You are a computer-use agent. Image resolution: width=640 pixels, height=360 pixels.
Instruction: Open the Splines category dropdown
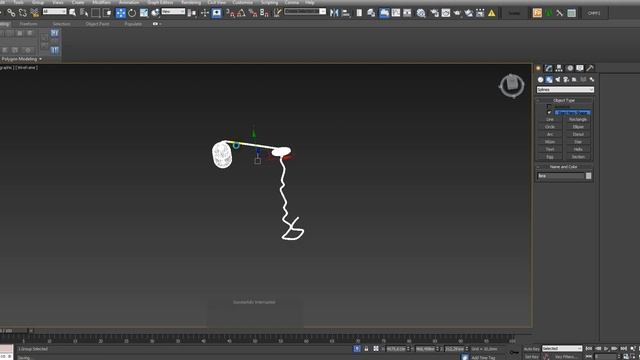click(565, 89)
